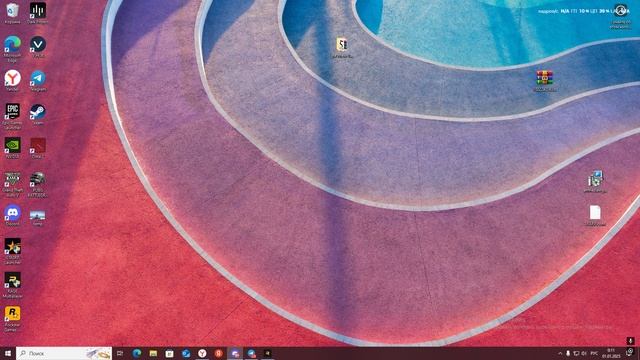This screenshot has width=640, height=360.
Task: Select the computer-and-checklist icon on the right
Action: [596, 181]
